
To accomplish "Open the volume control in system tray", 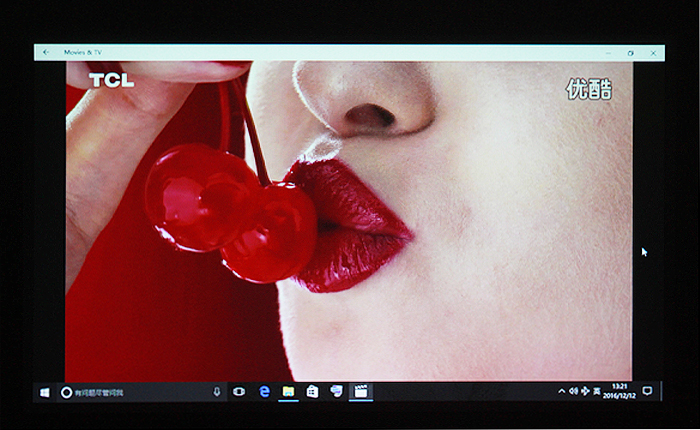I will [x=573, y=391].
